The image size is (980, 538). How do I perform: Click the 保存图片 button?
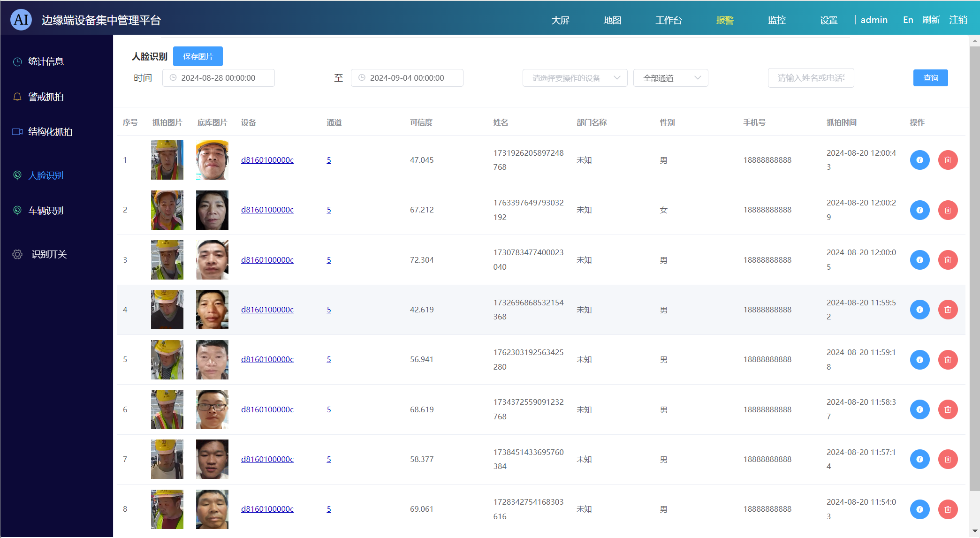[198, 56]
